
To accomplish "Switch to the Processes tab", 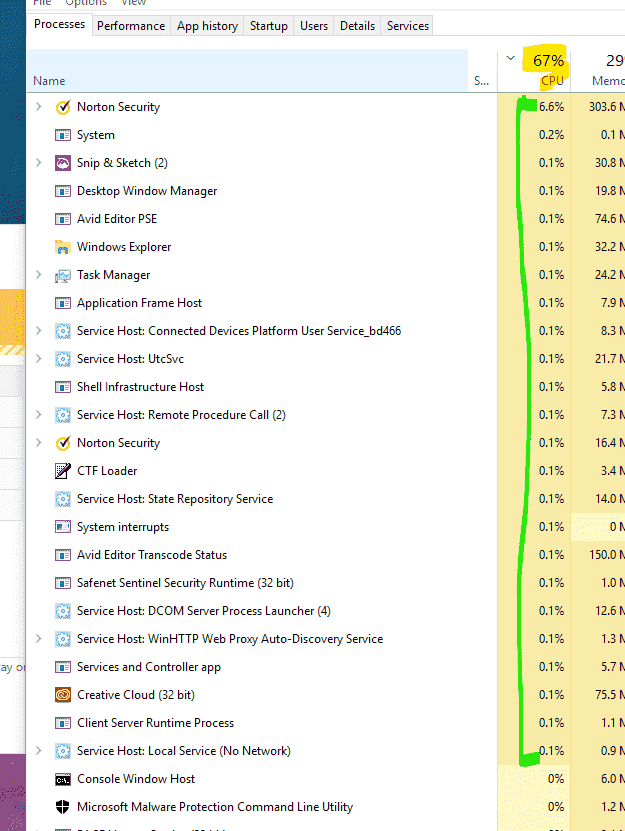I will [x=59, y=24].
